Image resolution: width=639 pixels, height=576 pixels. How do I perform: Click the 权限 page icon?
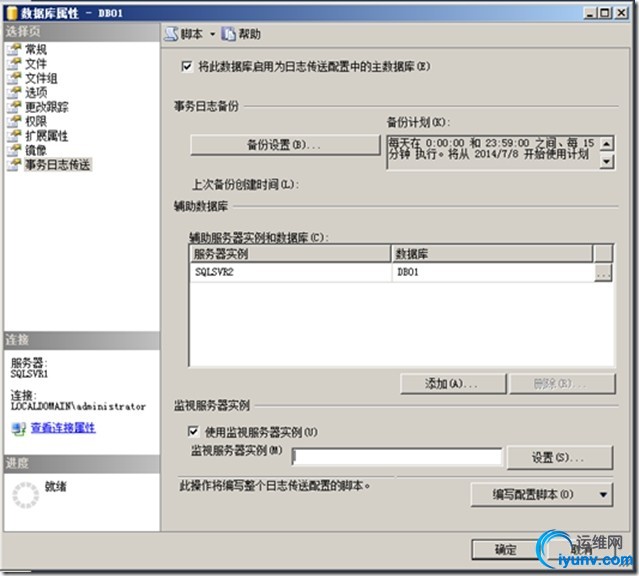14,121
